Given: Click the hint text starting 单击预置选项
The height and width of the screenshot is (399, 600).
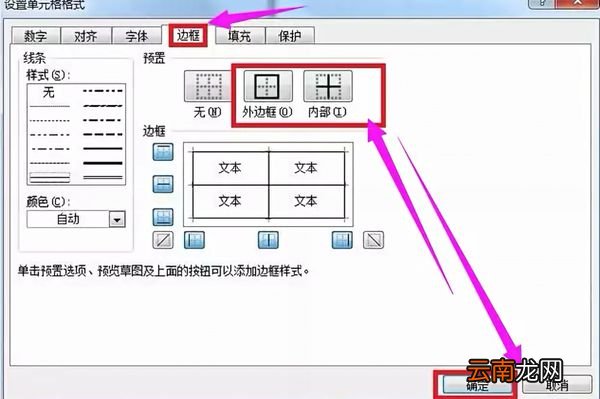Looking at the screenshot, I should [163, 271].
